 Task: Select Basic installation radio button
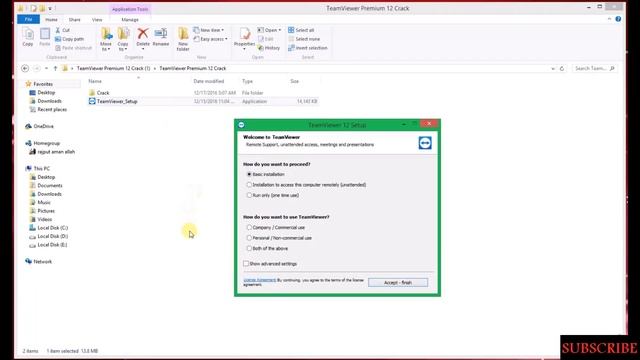click(x=249, y=174)
